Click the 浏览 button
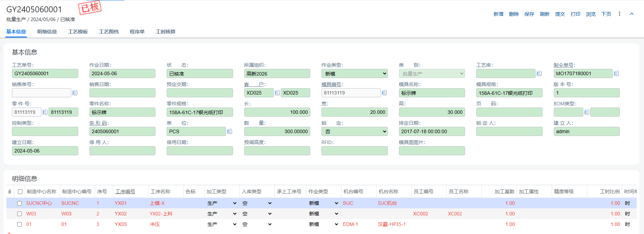The image size is (644, 234). [591, 14]
